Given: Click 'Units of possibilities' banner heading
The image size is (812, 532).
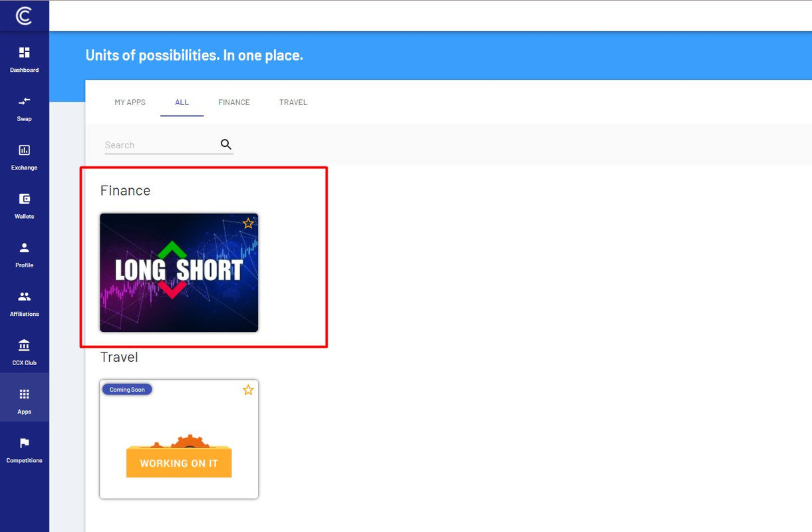Looking at the screenshot, I should pos(194,55).
